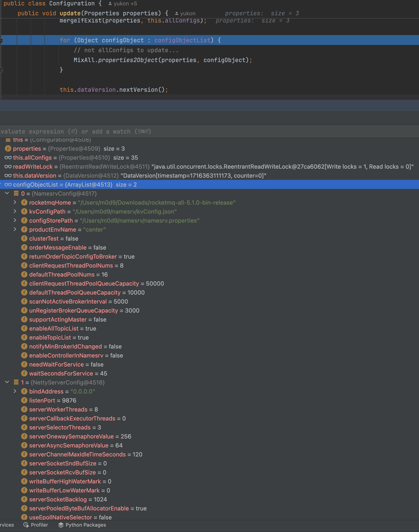Click the field icon beside enableTopicList
Viewport: 419px width, 532px height.
pos(24,337)
